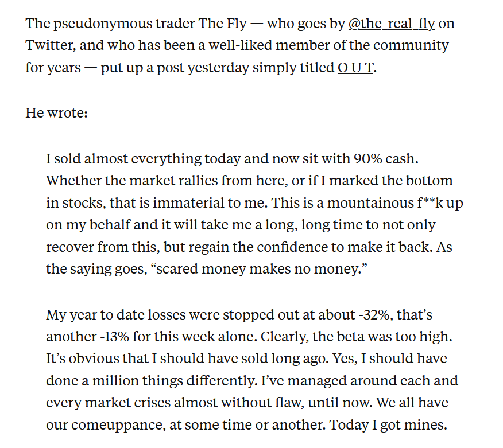Click the '-13%' figure in the quote
The height and width of the screenshot is (448, 503).
click(x=114, y=337)
